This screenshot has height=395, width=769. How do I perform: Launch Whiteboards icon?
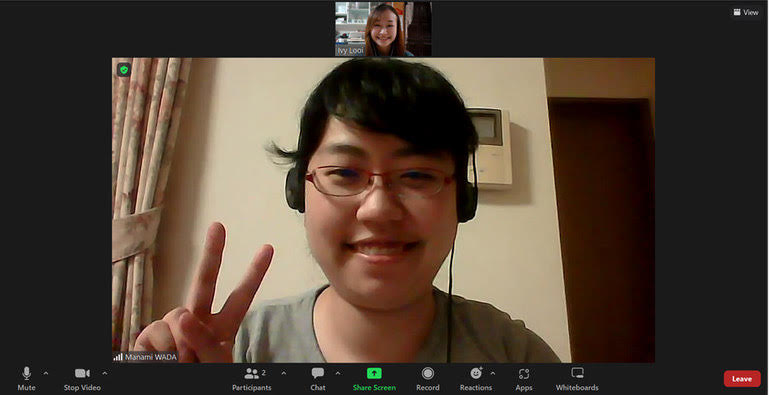point(577,373)
